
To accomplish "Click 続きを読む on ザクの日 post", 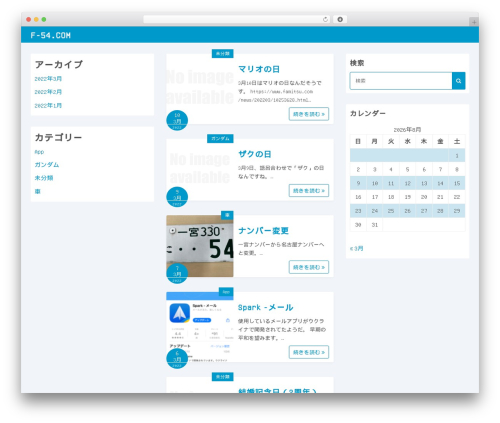I will (x=309, y=191).
